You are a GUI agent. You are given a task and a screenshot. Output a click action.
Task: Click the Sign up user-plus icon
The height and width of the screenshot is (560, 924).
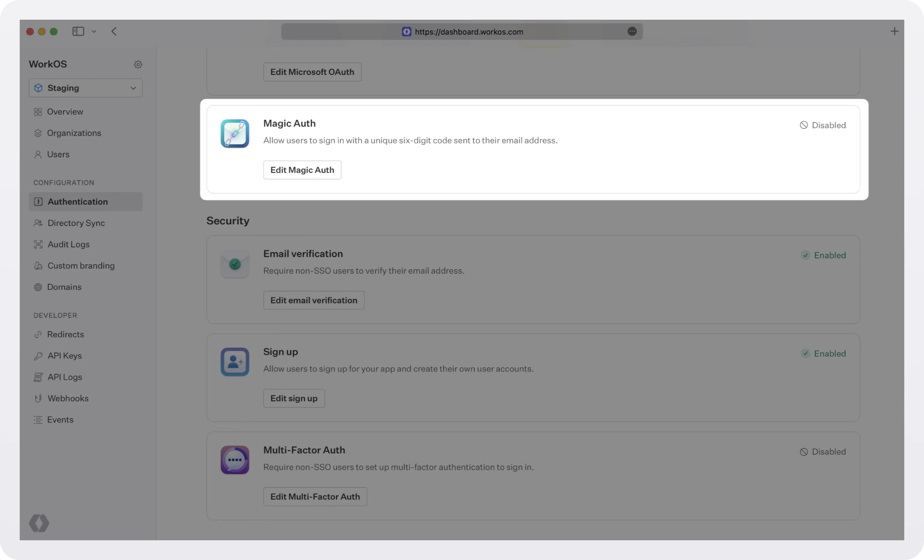click(x=235, y=362)
